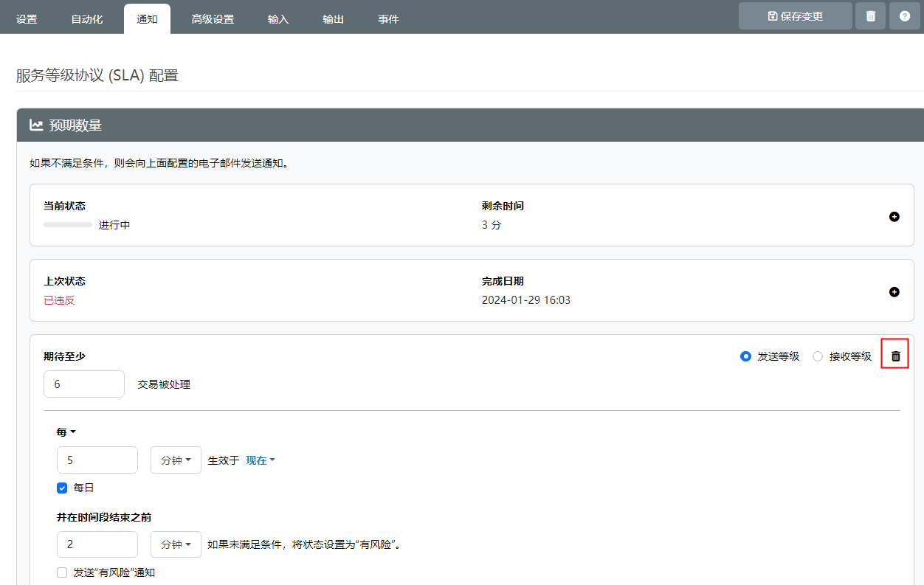Image resolution: width=924 pixels, height=585 pixels.
Task: Click the 当前状态 progress bar
Action: [68, 225]
